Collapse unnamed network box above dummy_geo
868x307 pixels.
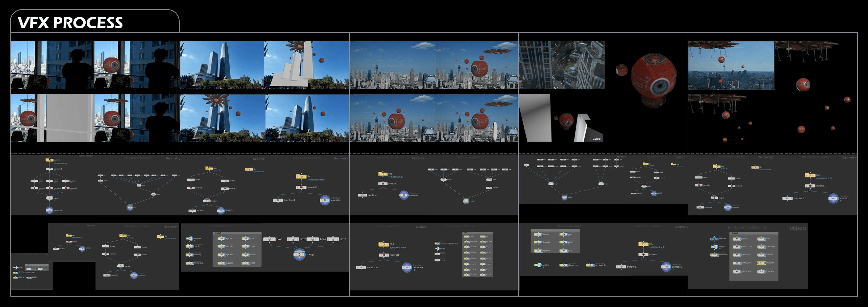click(533, 230)
